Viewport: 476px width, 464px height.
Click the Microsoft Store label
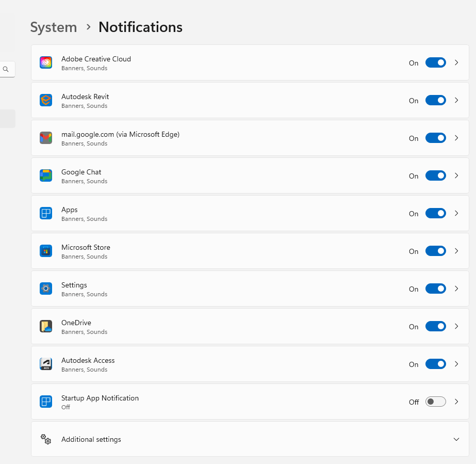pyautogui.click(x=86, y=247)
